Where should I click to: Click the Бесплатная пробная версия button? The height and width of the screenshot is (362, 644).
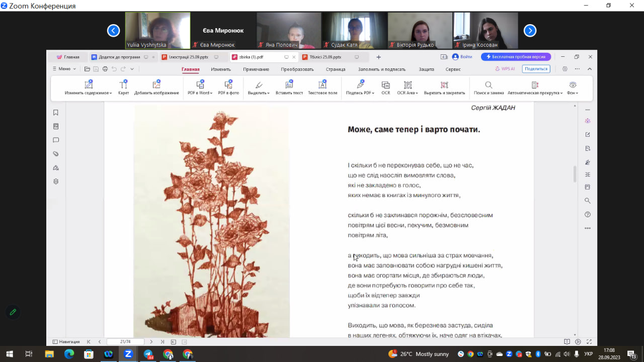[x=516, y=57]
